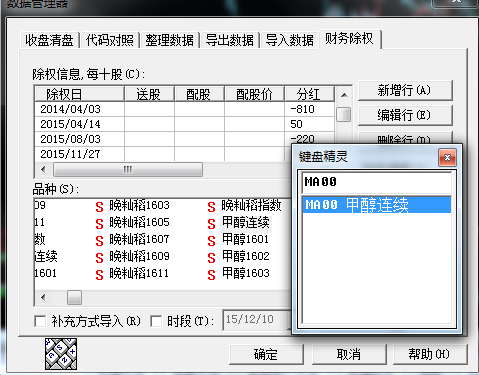Close the 键盘精灵 popup
The image size is (479, 375).
point(447,157)
